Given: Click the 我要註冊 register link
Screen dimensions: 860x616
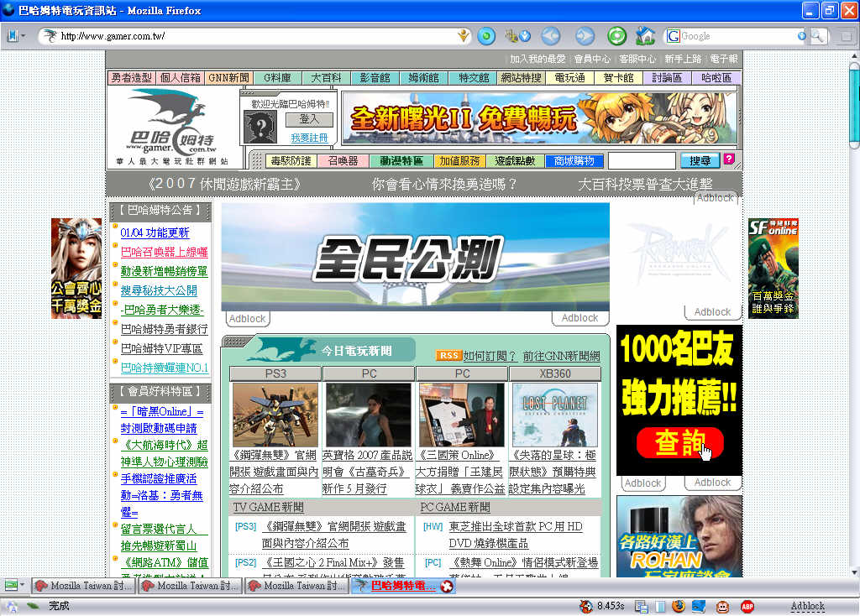Looking at the screenshot, I should click(x=309, y=138).
